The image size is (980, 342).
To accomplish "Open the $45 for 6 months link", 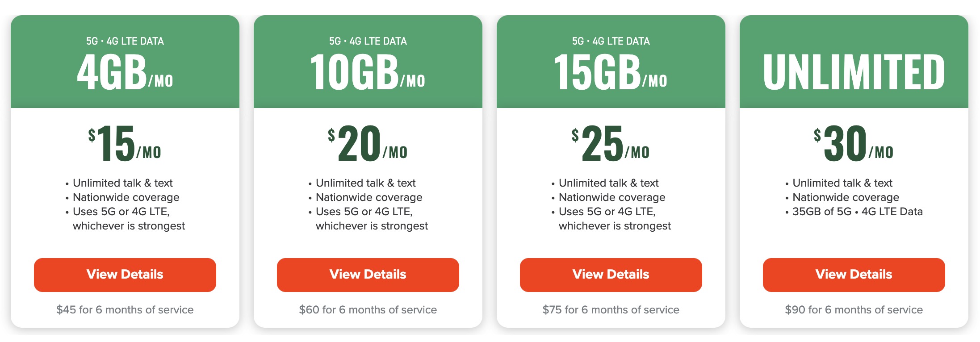I will [125, 309].
